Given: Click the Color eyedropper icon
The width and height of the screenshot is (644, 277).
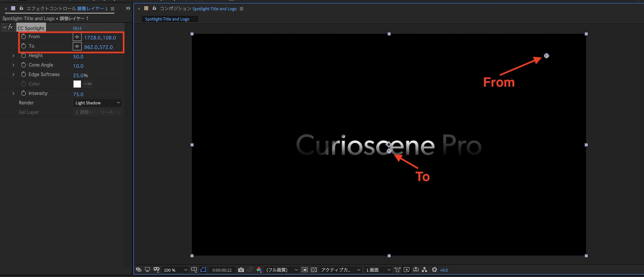Looking at the screenshot, I should (88, 84).
